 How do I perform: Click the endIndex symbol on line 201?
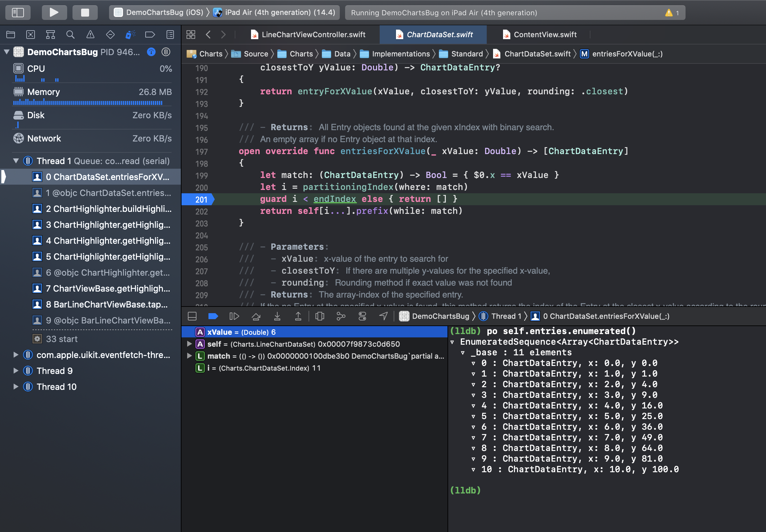coord(334,199)
